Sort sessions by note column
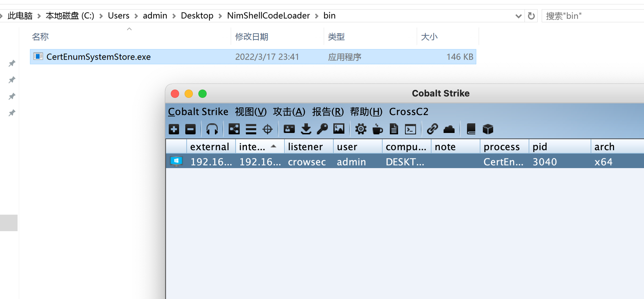 (x=455, y=147)
